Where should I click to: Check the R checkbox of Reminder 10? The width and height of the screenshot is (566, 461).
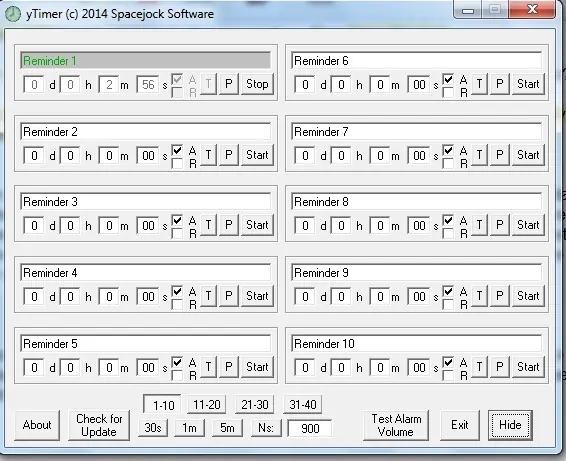tap(448, 376)
